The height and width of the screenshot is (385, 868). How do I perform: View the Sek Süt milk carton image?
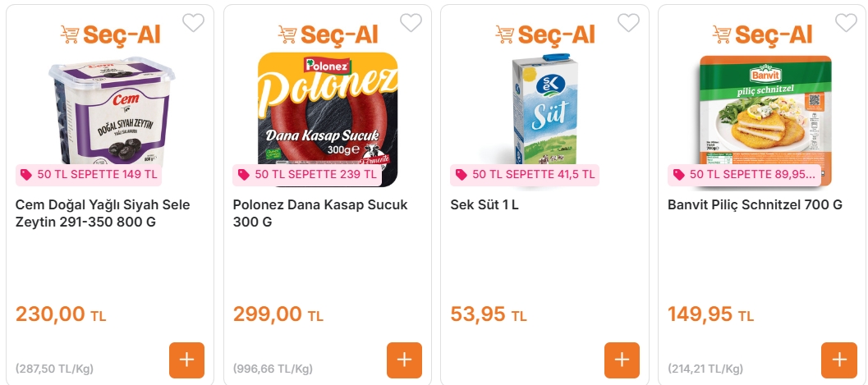(x=545, y=111)
